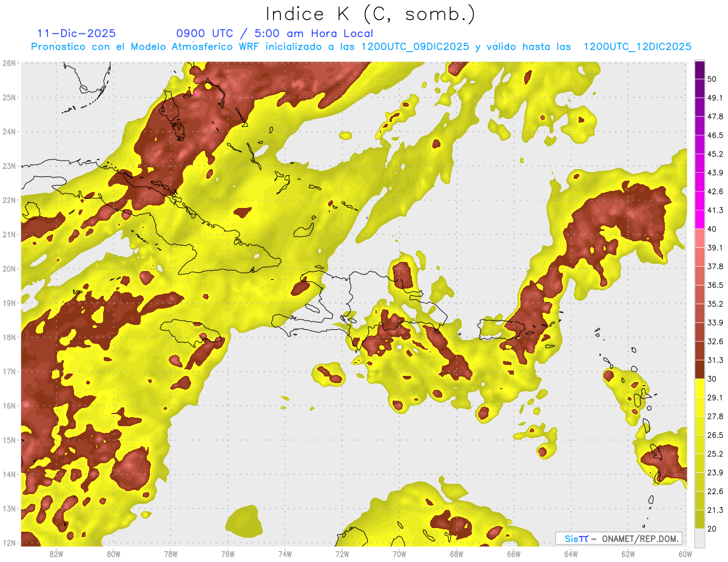
Task: Click the bright yellow colorbar segment between 29.1 and 30
Action: tap(699, 388)
